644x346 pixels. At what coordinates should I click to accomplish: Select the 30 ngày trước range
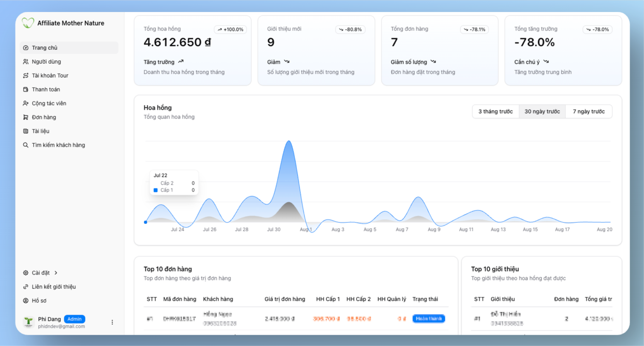(542, 112)
